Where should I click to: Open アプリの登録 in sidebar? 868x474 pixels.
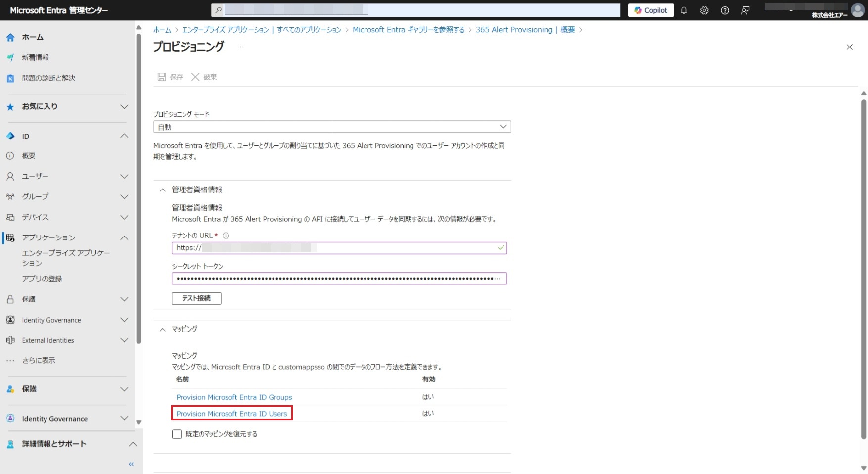coord(42,279)
